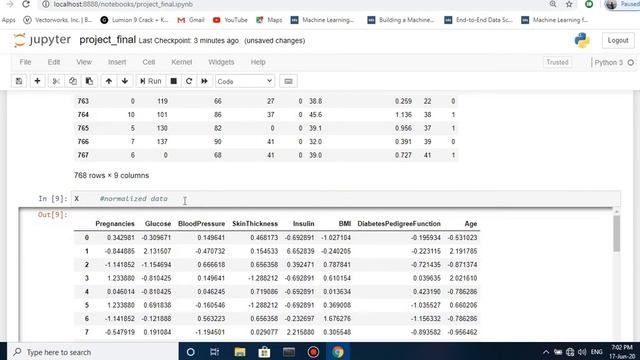The image size is (640, 360).
Task: Open the Edit menu
Action: click(x=54, y=62)
